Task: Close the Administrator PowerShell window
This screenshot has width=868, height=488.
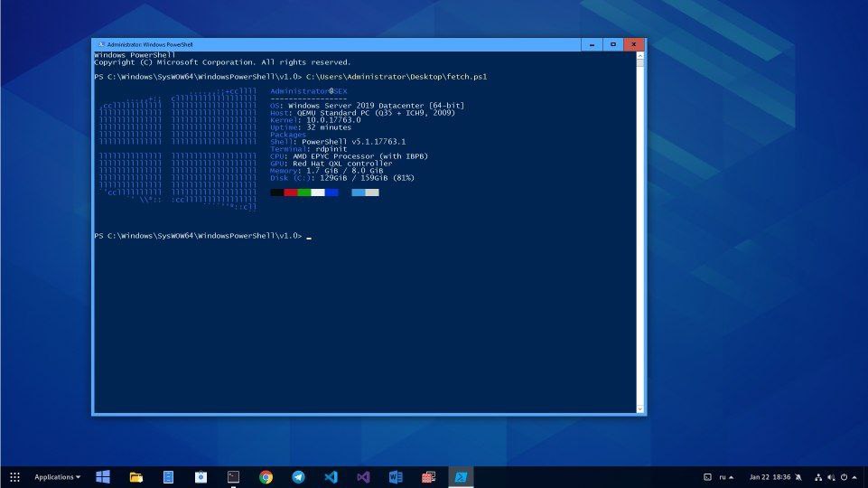Action: point(634,44)
